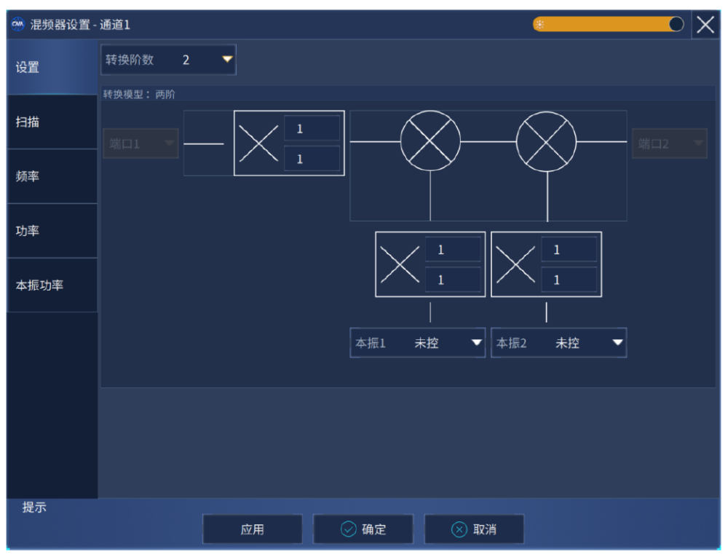
Task: Cancel using the 取消 button
Action: click(x=474, y=529)
